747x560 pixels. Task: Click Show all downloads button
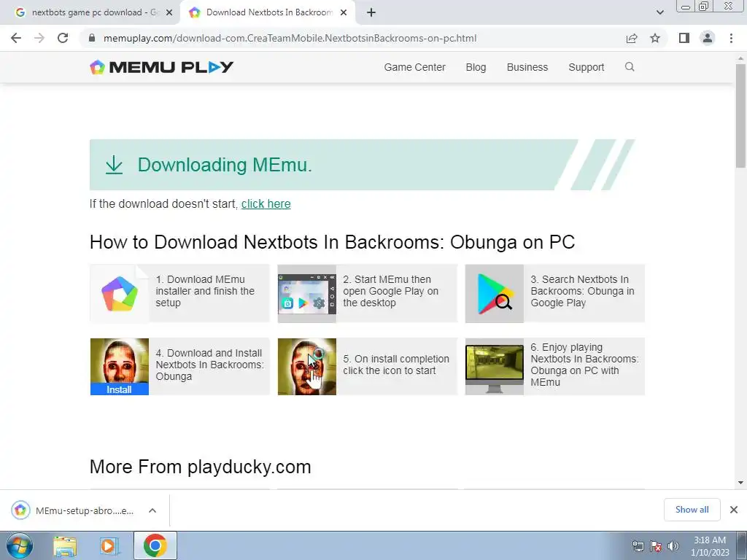point(692,510)
